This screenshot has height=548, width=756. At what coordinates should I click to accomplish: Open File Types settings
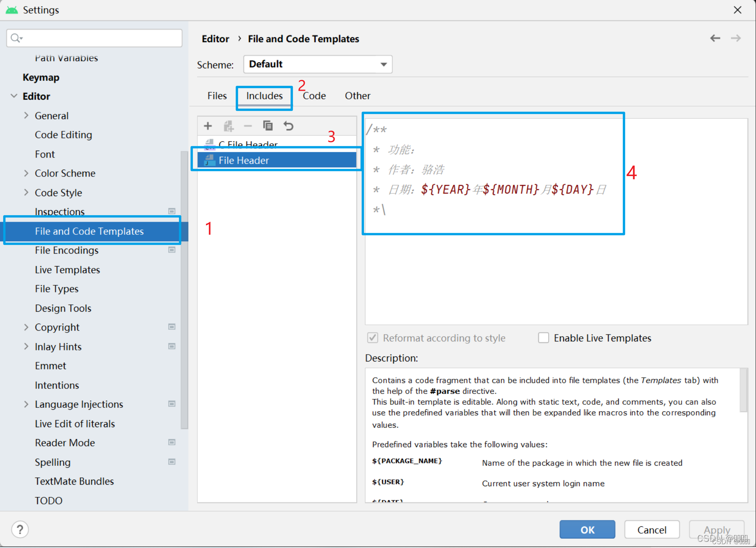point(56,289)
